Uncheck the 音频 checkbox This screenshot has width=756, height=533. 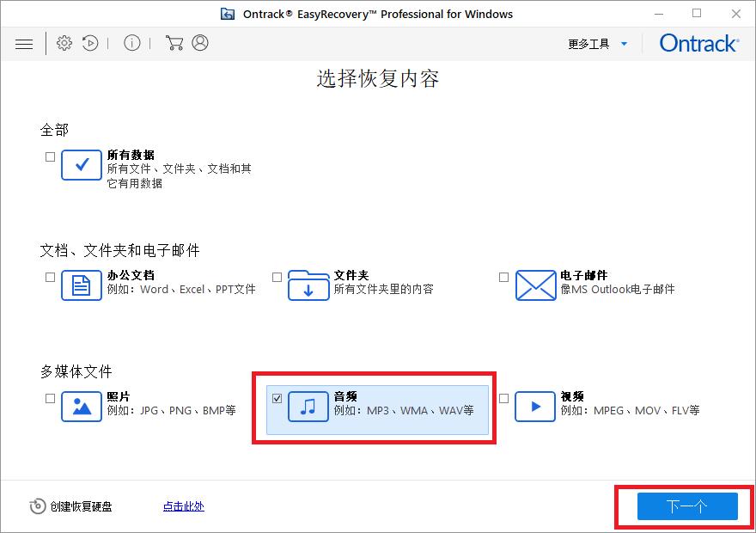277,397
